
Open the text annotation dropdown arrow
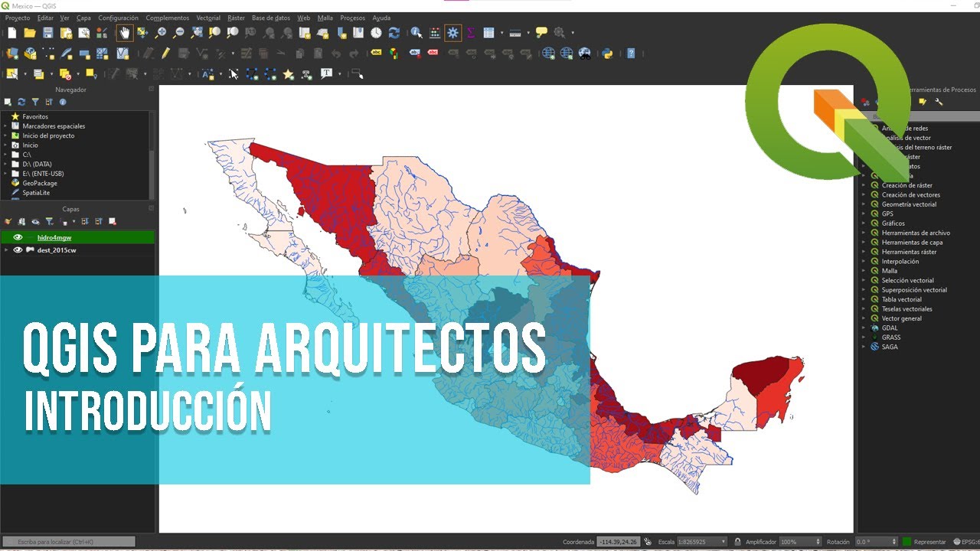pyautogui.click(x=339, y=74)
